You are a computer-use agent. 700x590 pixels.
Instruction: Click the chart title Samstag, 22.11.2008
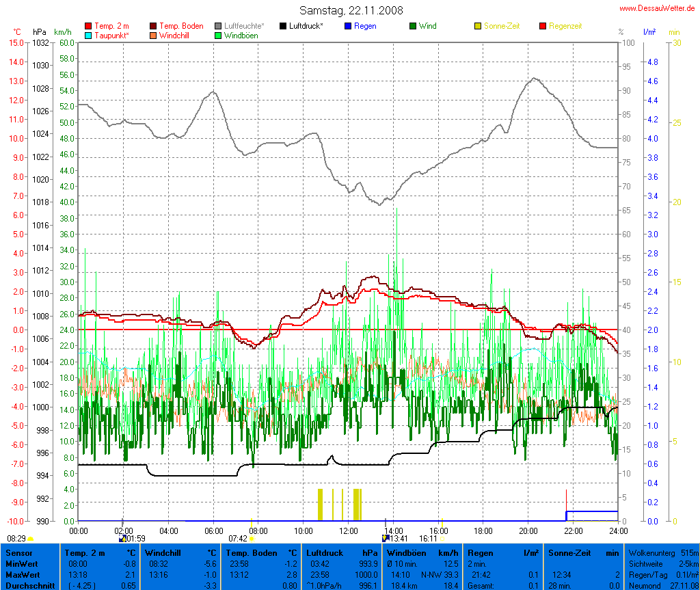[351, 10]
